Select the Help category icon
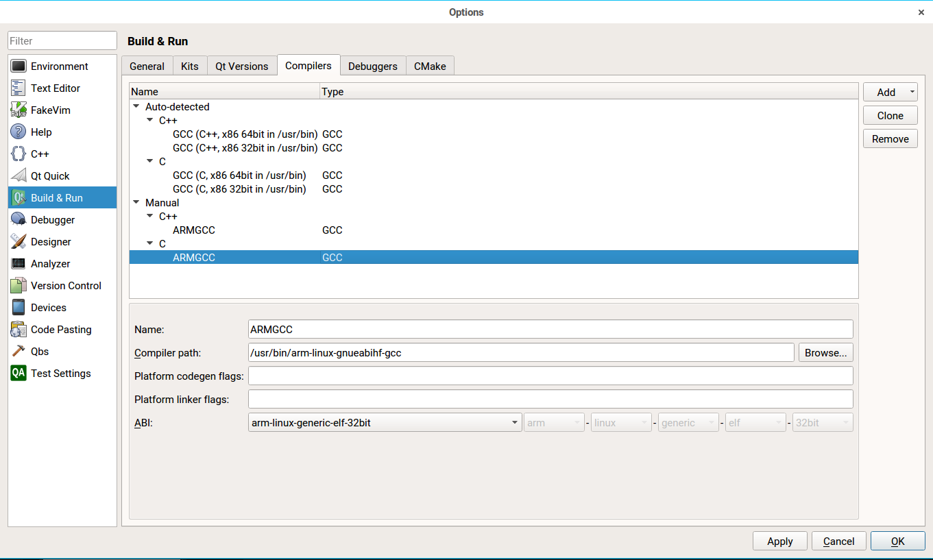 click(x=19, y=132)
